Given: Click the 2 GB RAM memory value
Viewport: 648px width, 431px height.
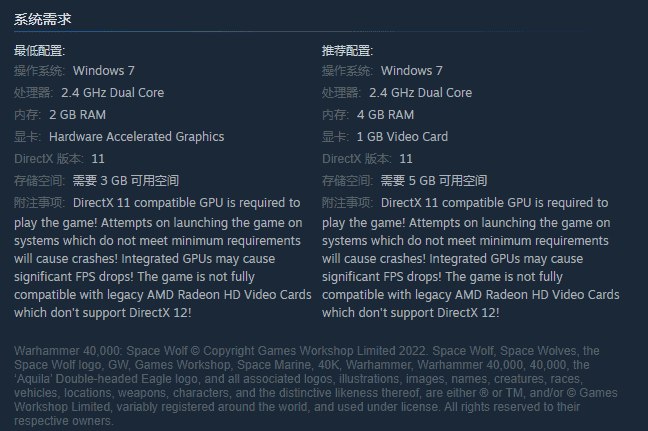Looking at the screenshot, I should [x=77, y=114].
